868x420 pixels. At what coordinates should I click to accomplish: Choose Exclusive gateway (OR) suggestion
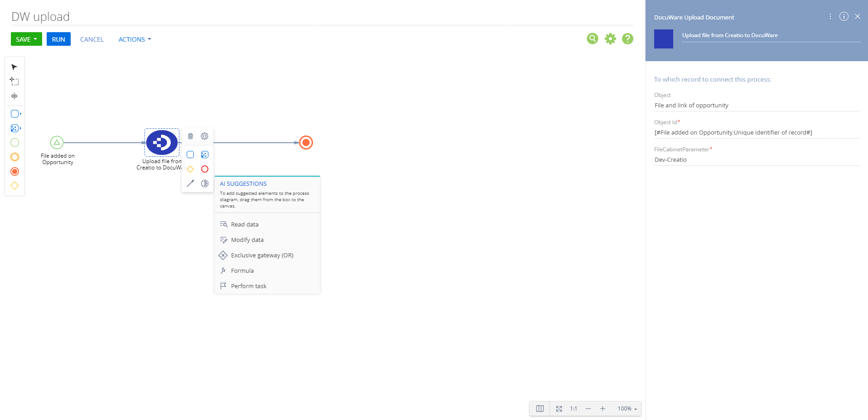262,256
